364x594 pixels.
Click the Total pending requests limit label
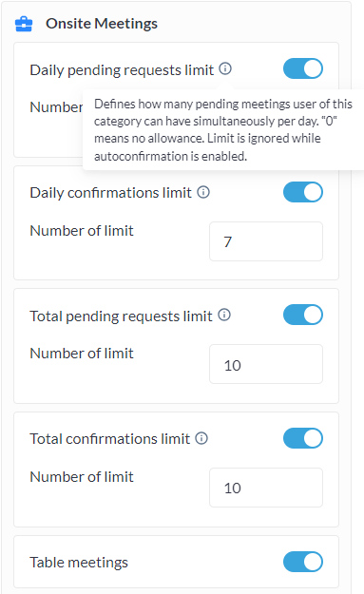(x=122, y=316)
